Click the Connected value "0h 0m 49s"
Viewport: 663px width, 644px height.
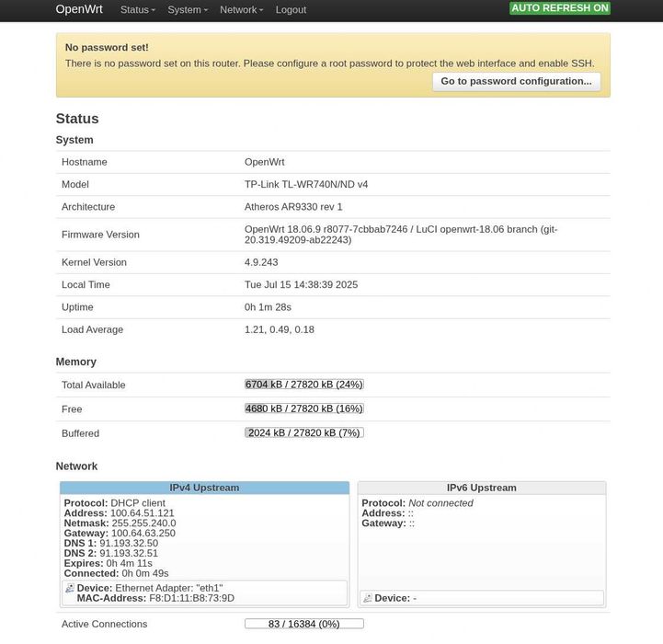[x=145, y=573]
